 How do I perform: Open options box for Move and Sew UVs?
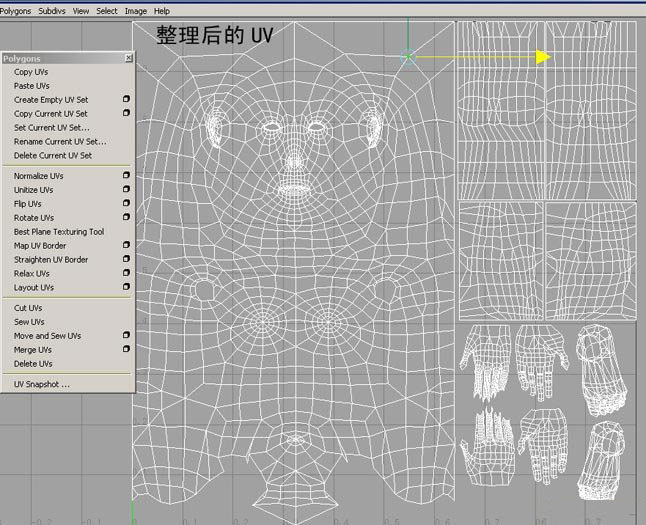pyautogui.click(x=126, y=335)
